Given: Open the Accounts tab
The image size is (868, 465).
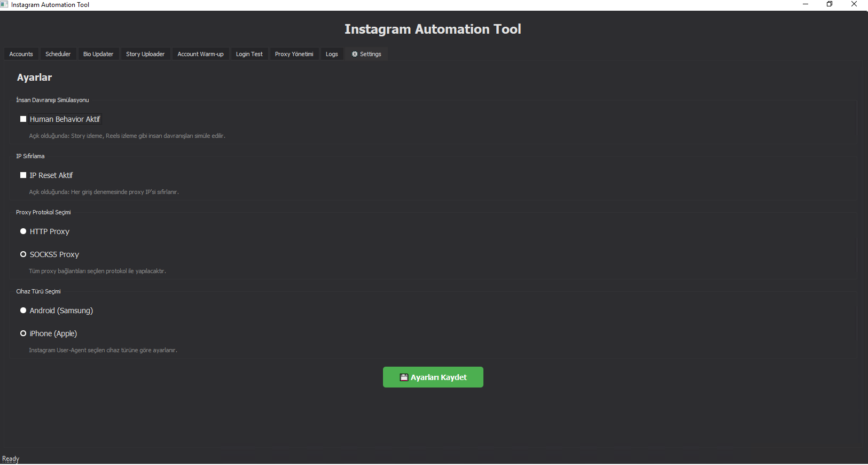Looking at the screenshot, I should point(21,54).
